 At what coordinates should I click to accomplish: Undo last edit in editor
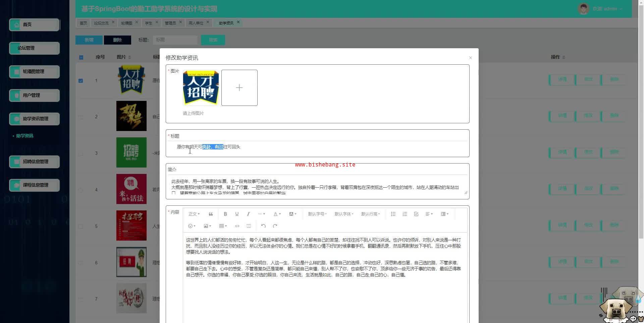(263, 226)
